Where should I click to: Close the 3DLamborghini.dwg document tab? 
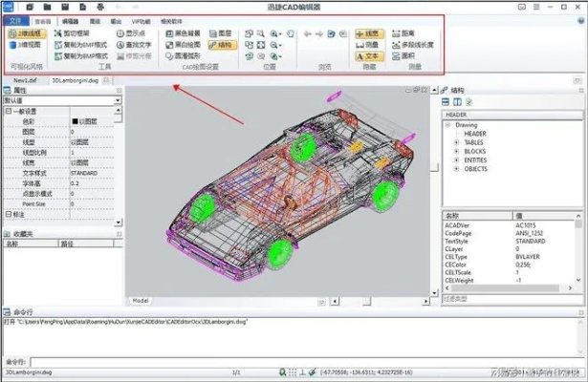click(x=106, y=80)
